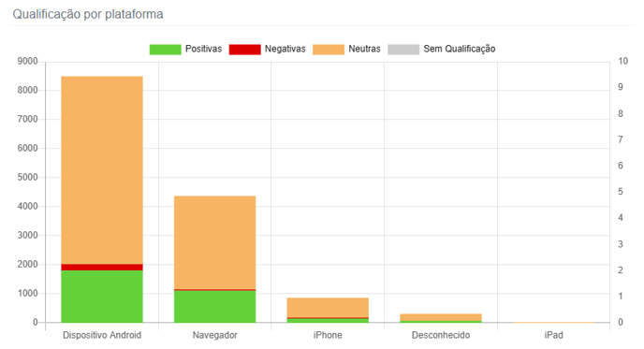Click the Desconhecido axis label
Screen dimensions: 644x349
[441, 335]
